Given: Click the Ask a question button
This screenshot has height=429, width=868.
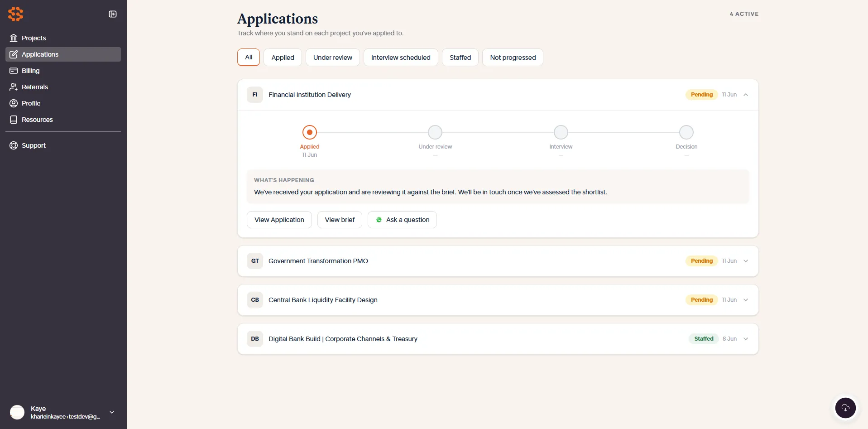Looking at the screenshot, I should click(402, 220).
